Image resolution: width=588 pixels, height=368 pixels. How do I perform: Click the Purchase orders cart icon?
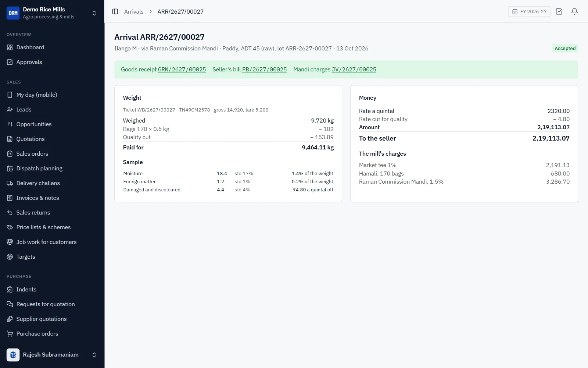[10, 334]
